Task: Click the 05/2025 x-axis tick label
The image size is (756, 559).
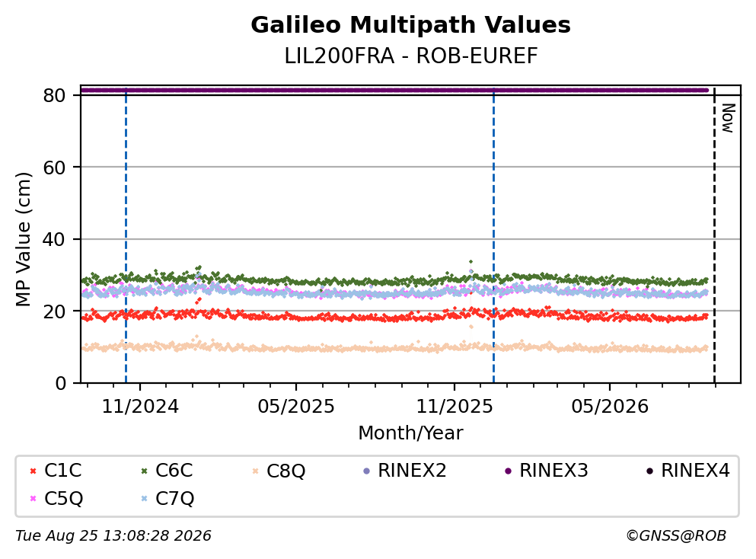Action: (x=296, y=407)
